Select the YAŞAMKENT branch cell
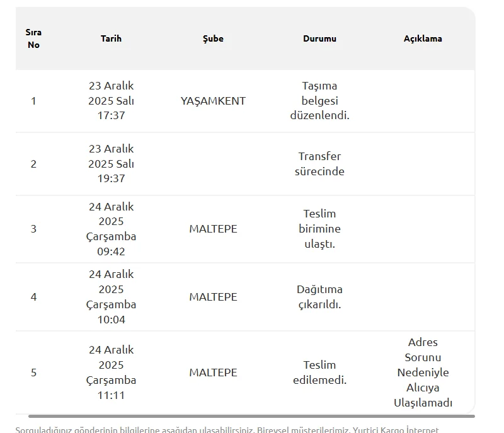Screen dimensions: 504x433 tap(213, 101)
